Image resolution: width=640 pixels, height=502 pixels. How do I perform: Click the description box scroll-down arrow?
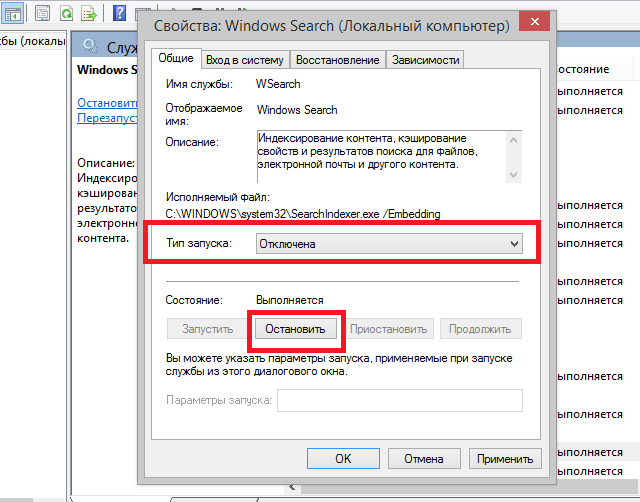pos(513,175)
